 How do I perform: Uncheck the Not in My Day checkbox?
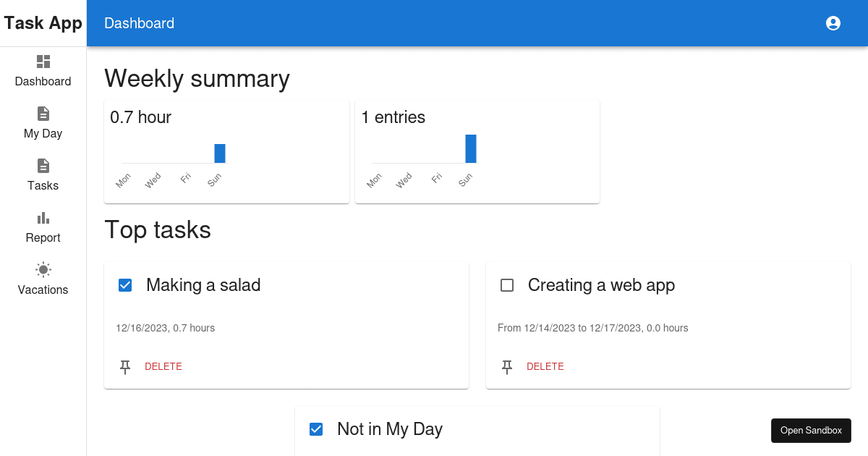tap(316, 428)
